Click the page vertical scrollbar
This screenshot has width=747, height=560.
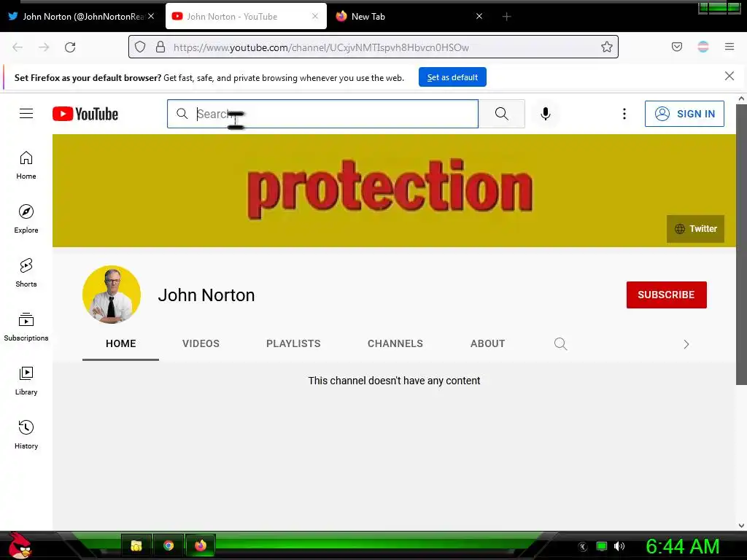coord(741,245)
